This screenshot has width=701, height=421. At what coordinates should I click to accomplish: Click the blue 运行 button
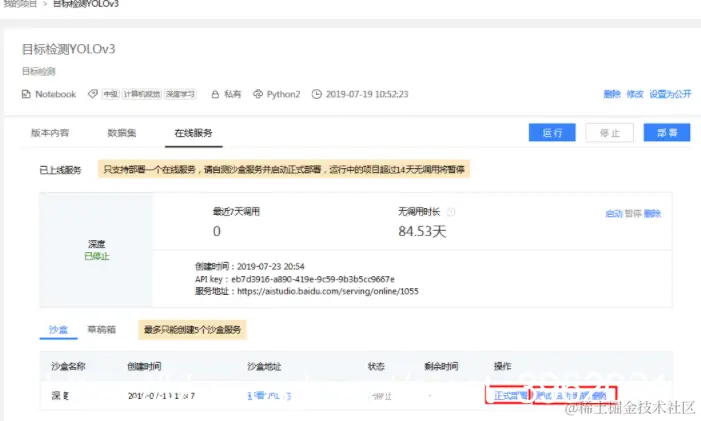pyautogui.click(x=552, y=133)
